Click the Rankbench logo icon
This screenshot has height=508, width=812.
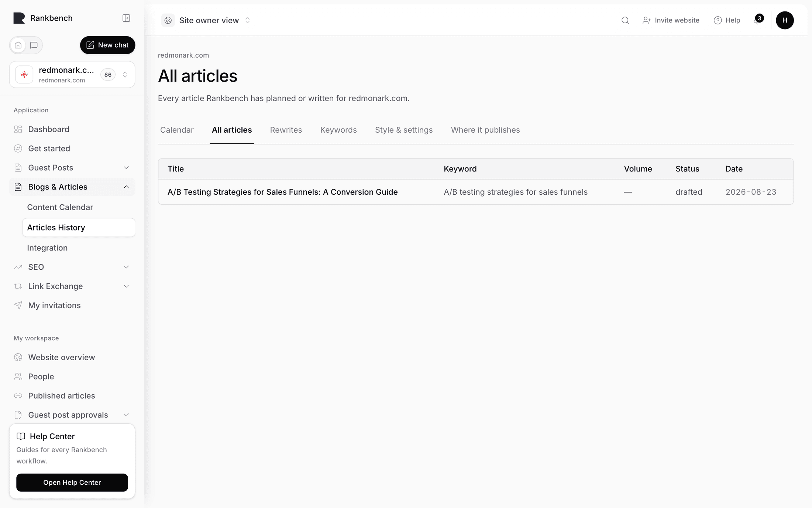(x=19, y=18)
